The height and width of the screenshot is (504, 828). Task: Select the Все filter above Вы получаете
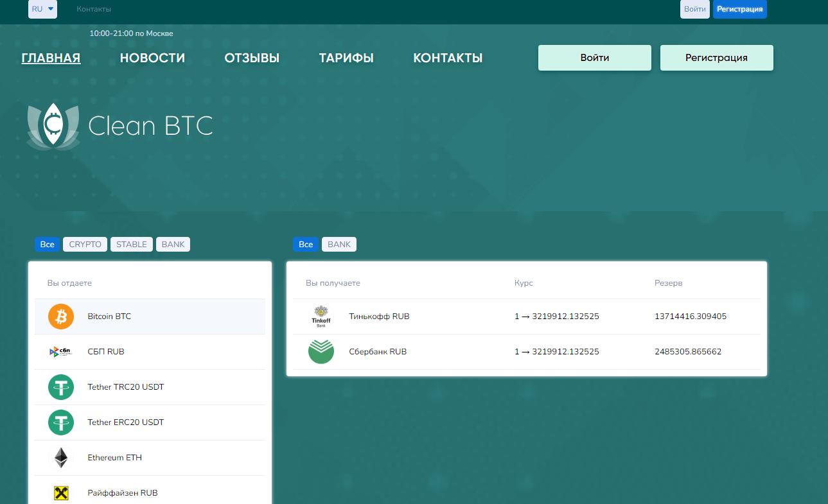point(306,245)
